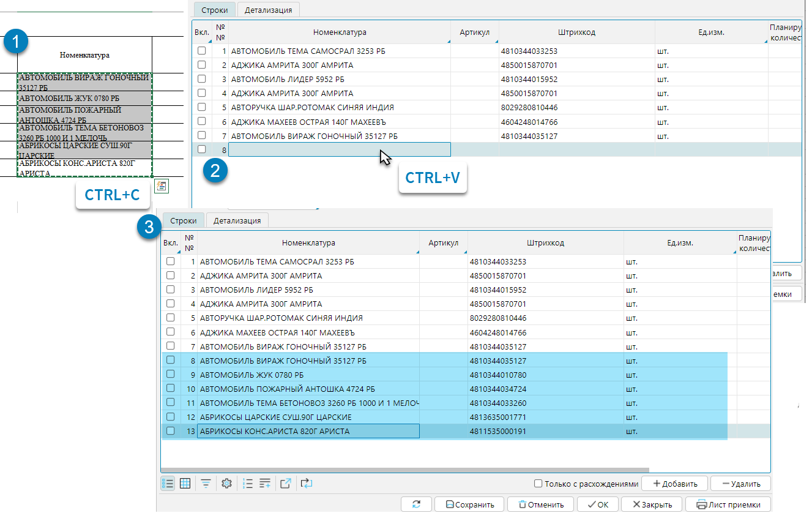
Task: Switch to list view in bottom toolbar
Action: point(168,484)
